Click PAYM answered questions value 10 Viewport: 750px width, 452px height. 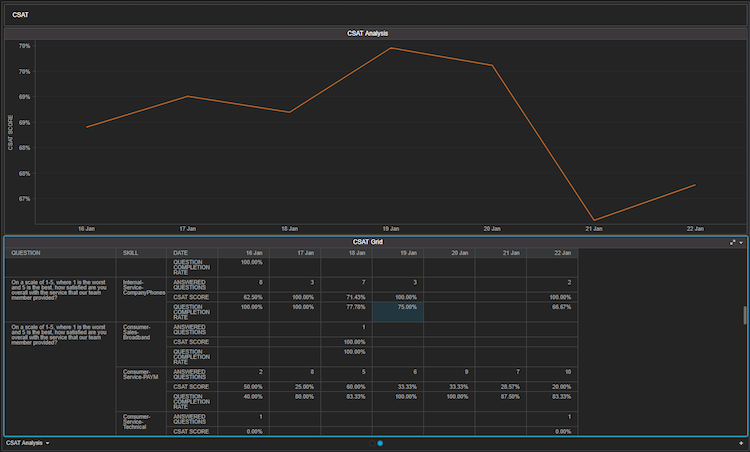pos(552,374)
